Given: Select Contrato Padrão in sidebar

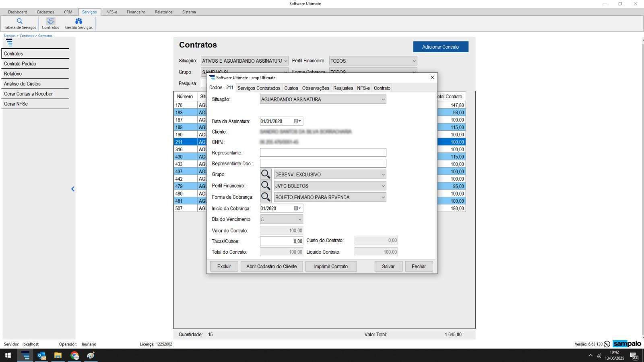Looking at the screenshot, I should tap(35, 64).
